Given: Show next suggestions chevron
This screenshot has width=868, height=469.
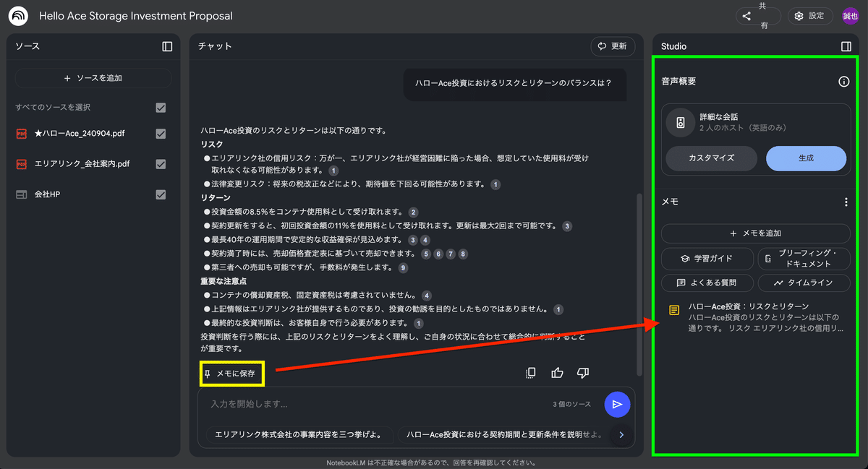Looking at the screenshot, I should (621, 435).
